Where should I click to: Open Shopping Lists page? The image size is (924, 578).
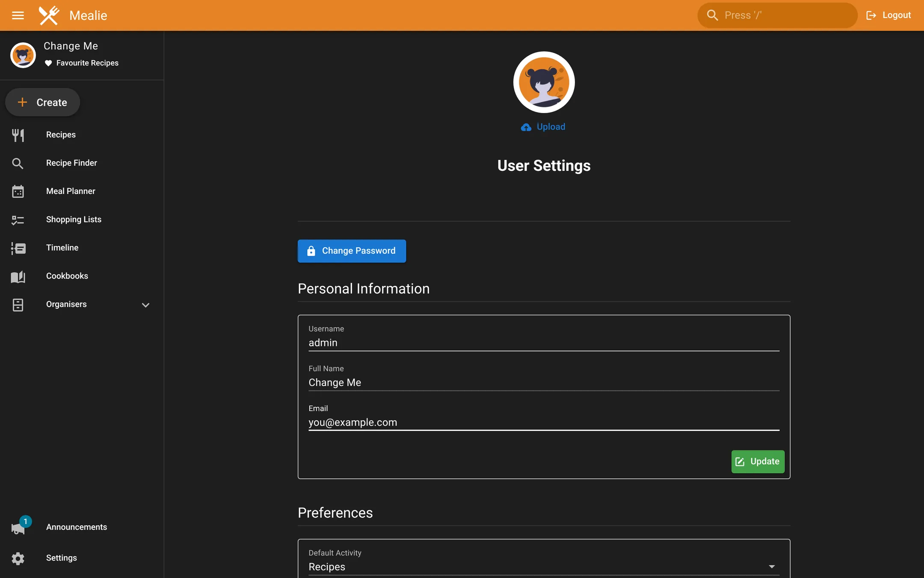coord(74,219)
